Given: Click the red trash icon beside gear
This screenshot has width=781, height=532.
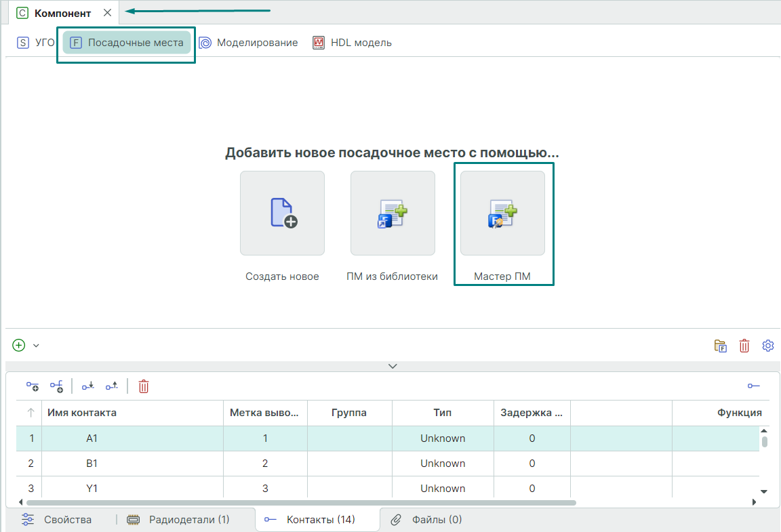Looking at the screenshot, I should [744, 346].
